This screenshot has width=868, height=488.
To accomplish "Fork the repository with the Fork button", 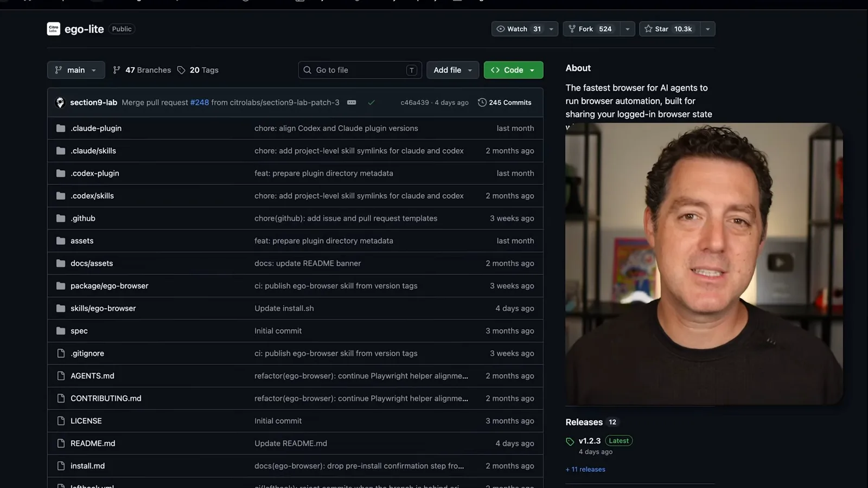I will point(591,29).
